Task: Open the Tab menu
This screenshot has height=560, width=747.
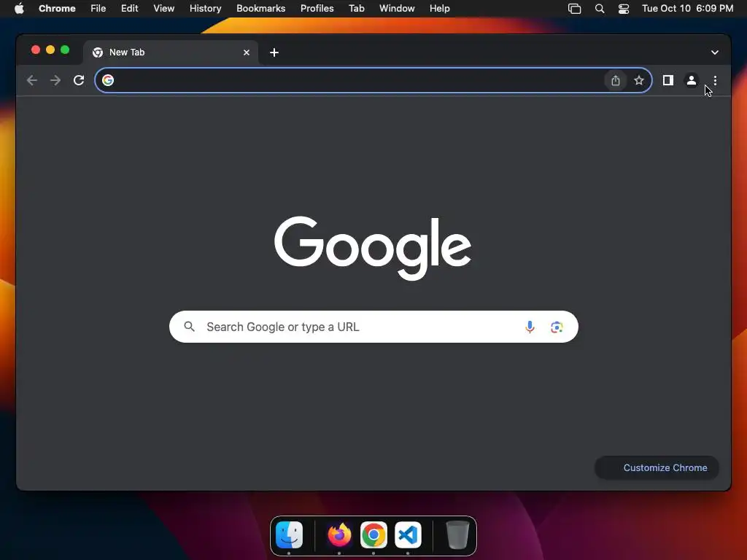Action: click(x=356, y=9)
